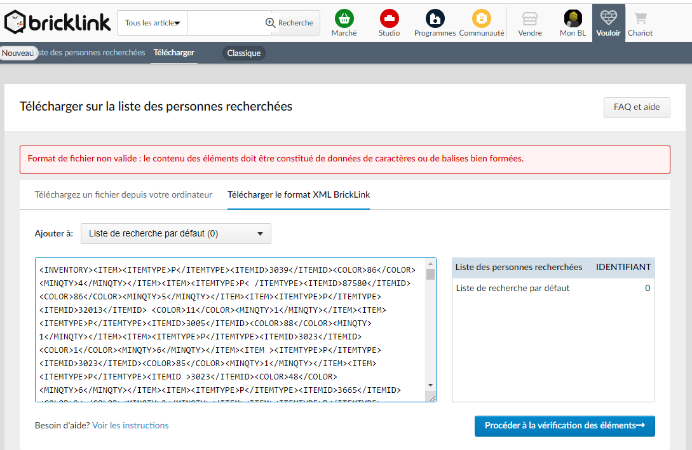Viewport: 692px width, 450px height.
Task: Click the FAQ et aide button
Action: pyautogui.click(x=636, y=107)
